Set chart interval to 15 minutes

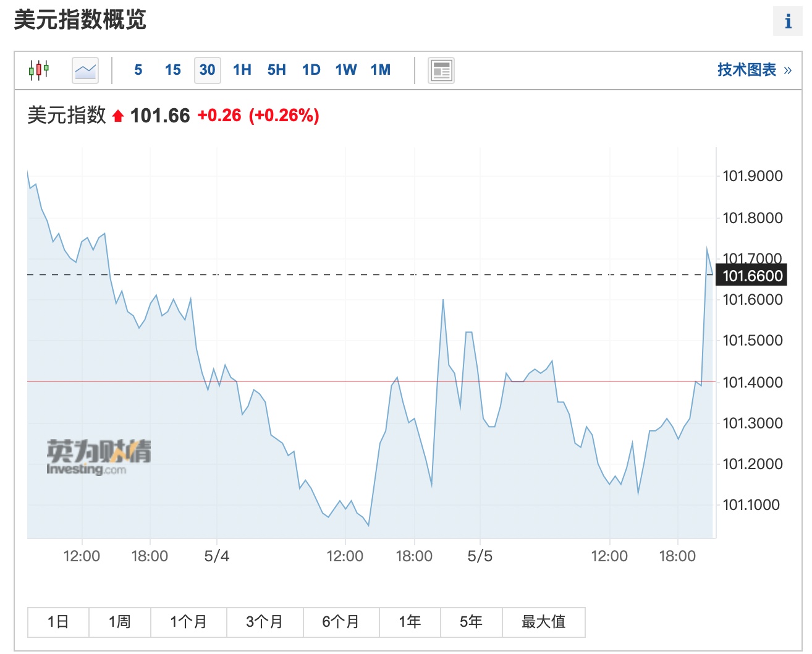coord(173,70)
